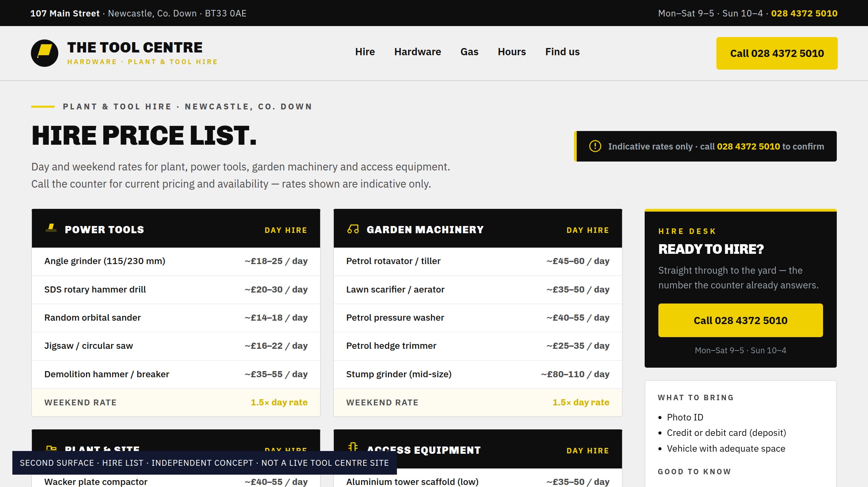Screen dimensions: 868x487
Task: Click the POWER TOOLS card heading
Action: pos(104,230)
